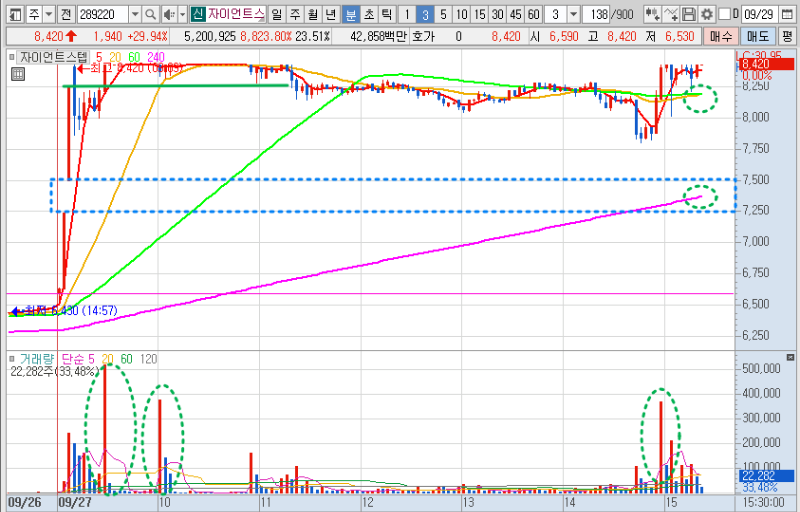Screen dimensions: 800x512
Task: Click the grid table icon below legend
Action: tap(18, 74)
